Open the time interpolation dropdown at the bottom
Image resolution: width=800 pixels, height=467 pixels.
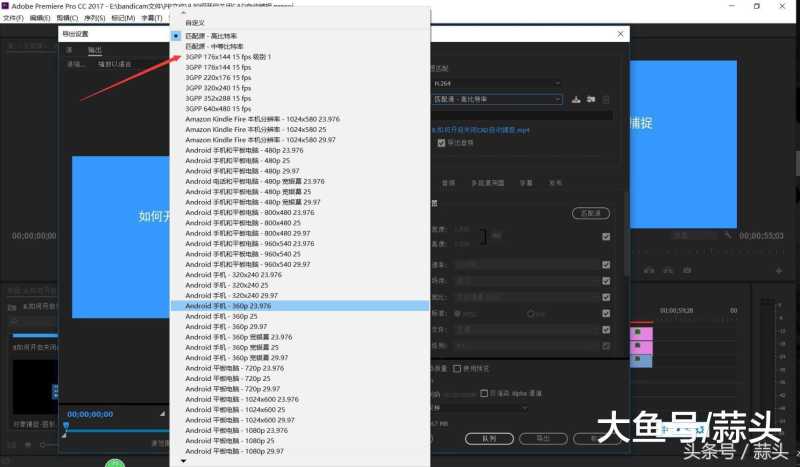point(479,408)
